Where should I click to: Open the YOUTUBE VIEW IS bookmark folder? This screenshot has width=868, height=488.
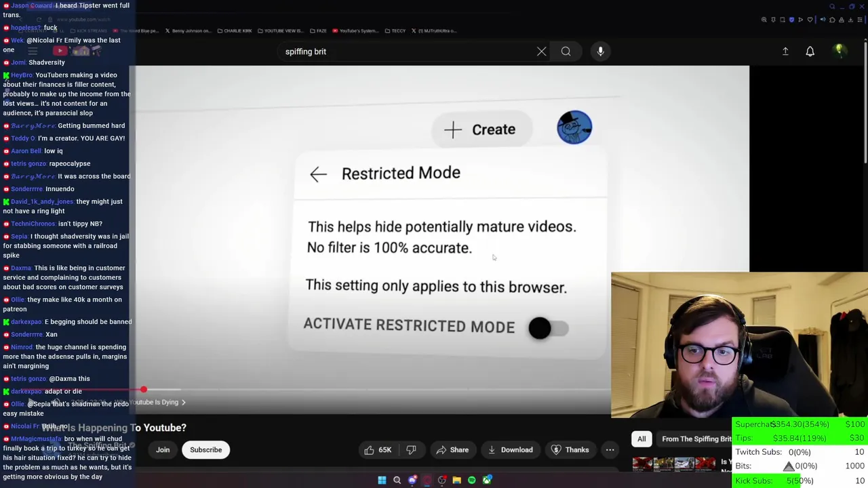[281, 30]
